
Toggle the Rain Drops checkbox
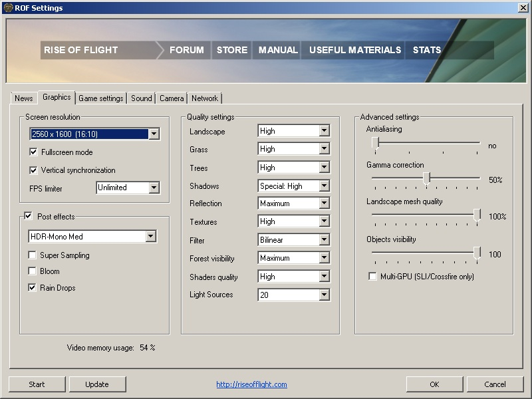pos(32,288)
